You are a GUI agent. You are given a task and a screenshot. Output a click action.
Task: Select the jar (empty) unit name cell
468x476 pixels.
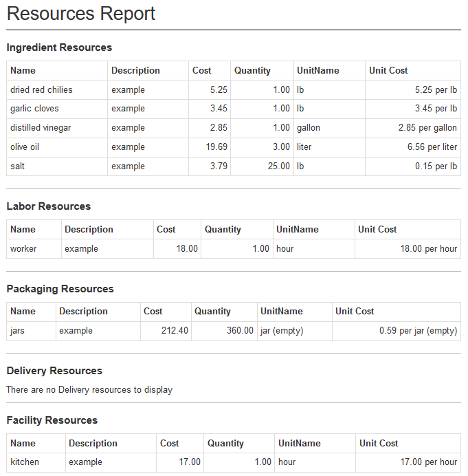click(282, 331)
